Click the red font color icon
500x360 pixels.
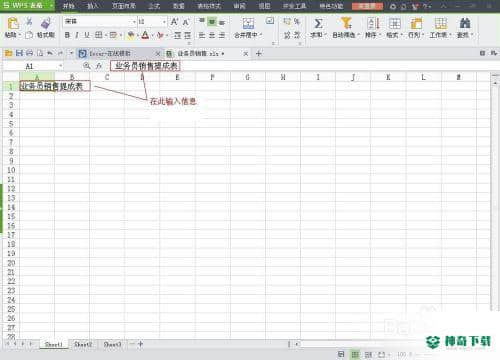tap(145, 35)
